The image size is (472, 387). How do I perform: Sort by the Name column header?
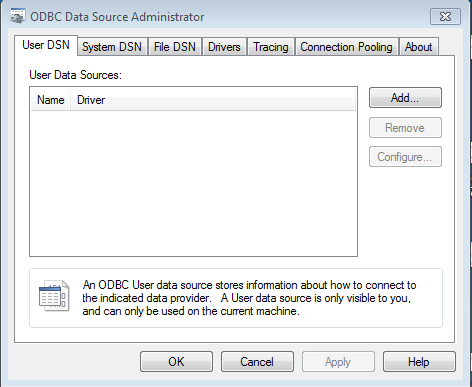(51, 100)
